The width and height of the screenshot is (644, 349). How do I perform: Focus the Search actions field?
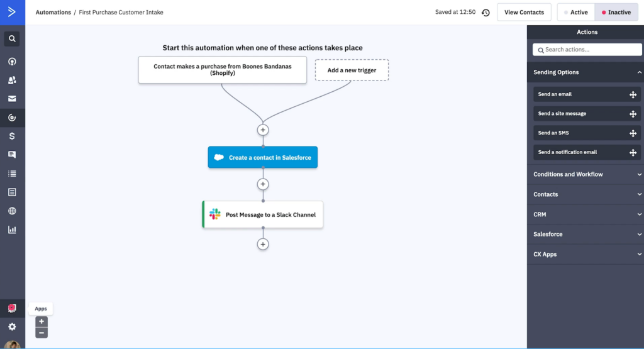click(x=587, y=50)
